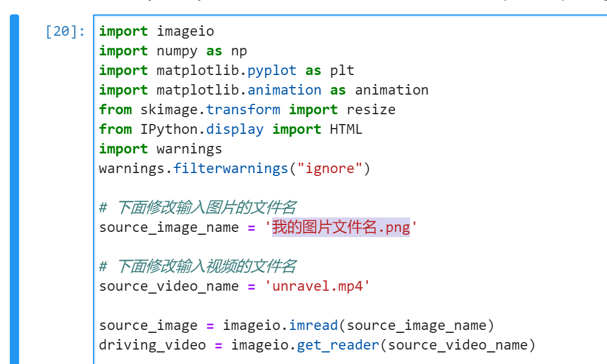Click the comment about modifying the input image filename

point(206,207)
